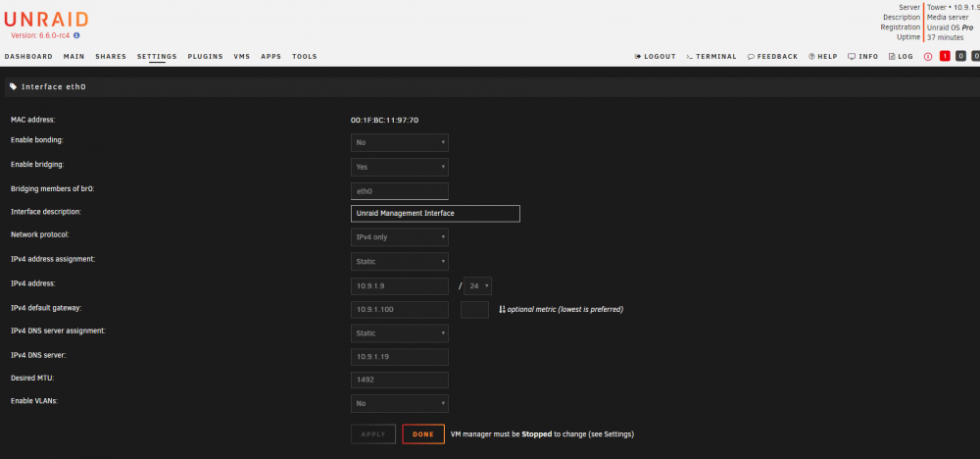
Task: Open the first dark notification counter showing 0
Action: 961,56
